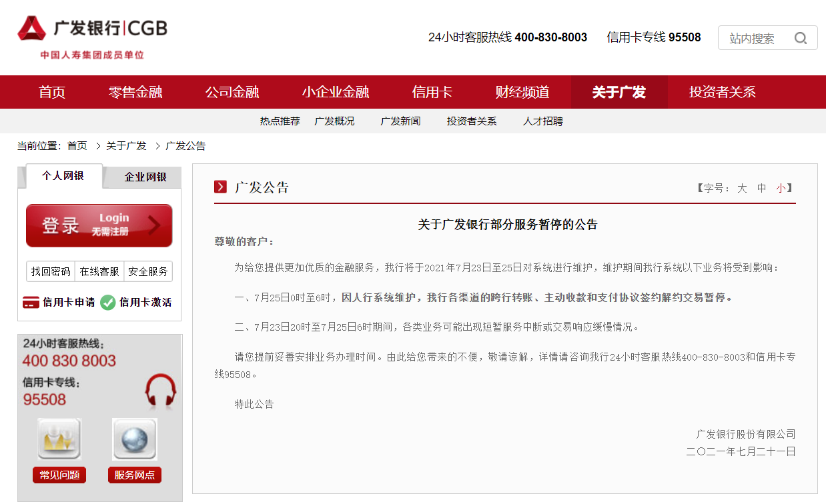Click the 尊敬的客户 greeting line

[x=244, y=241]
